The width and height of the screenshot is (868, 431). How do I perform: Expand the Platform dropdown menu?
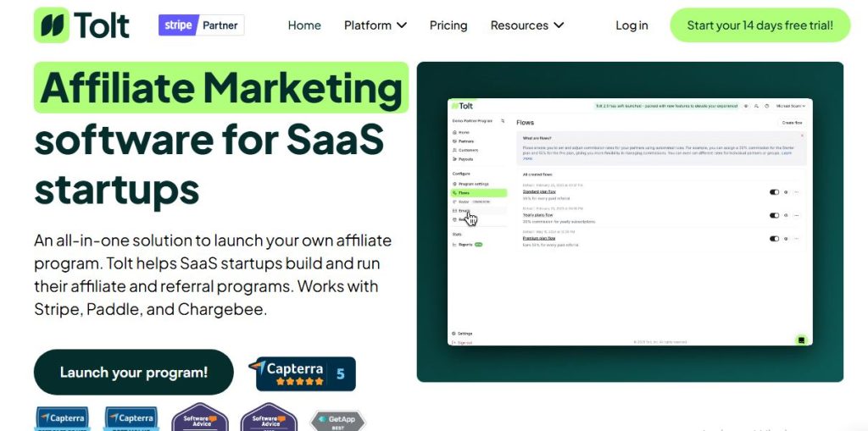pos(375,25)
